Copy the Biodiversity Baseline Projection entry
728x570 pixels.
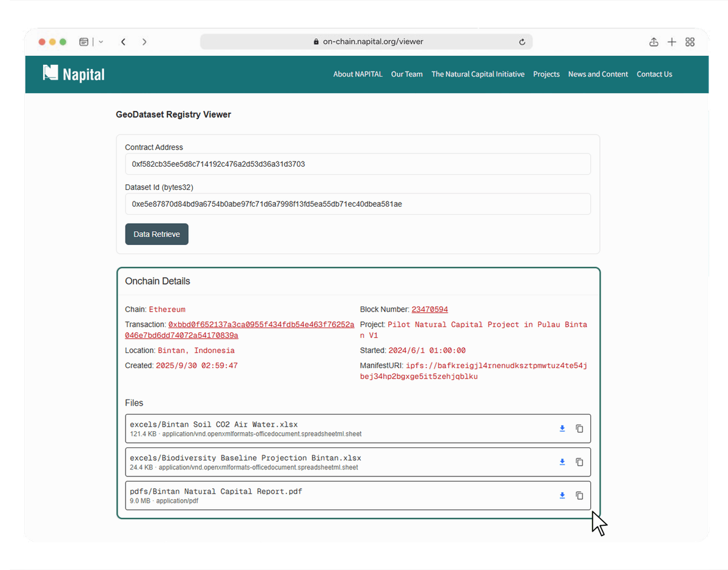tap(579, 462)
